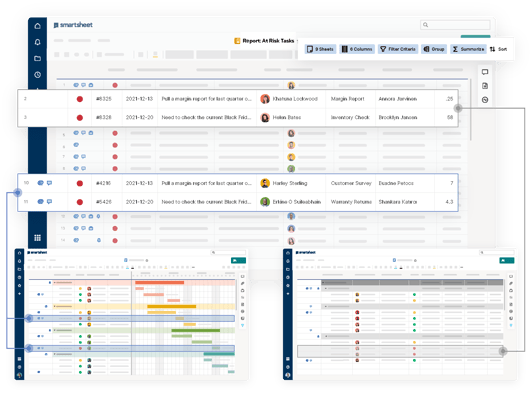Click red status dot on row #5426
The image size is (531, 396).
pos(80,202)
